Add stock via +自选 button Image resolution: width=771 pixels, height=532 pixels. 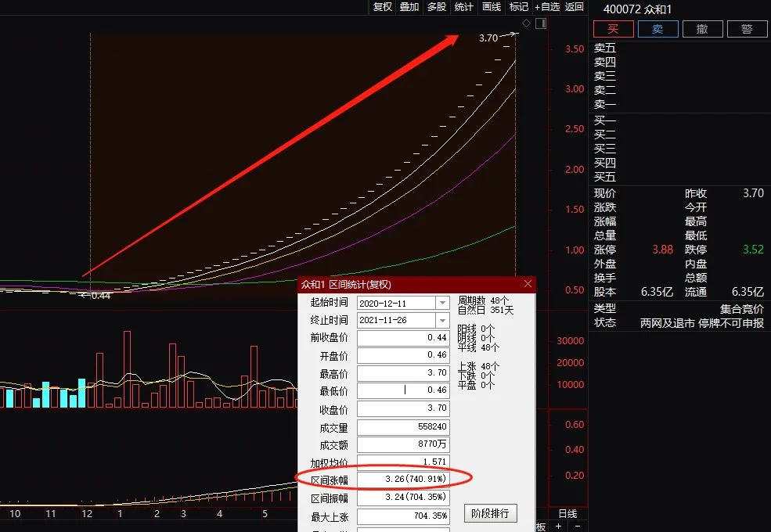pyautogui.click(x=547, y=7)
